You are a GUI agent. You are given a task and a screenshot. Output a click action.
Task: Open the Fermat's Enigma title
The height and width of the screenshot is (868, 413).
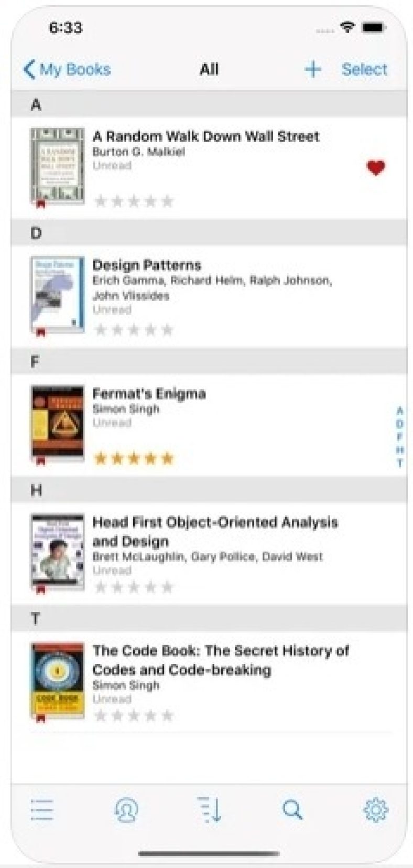149,393
